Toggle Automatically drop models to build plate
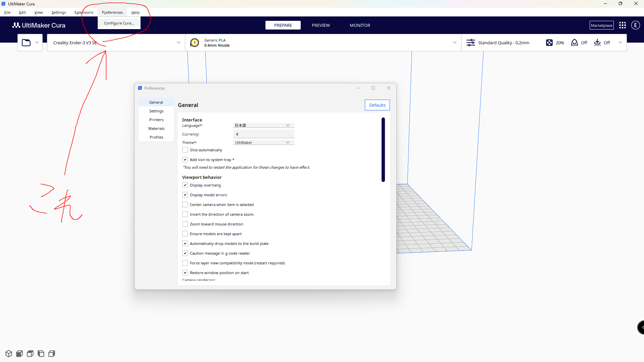The width and height of the screenshot is (644, 362). coord(185,244)
